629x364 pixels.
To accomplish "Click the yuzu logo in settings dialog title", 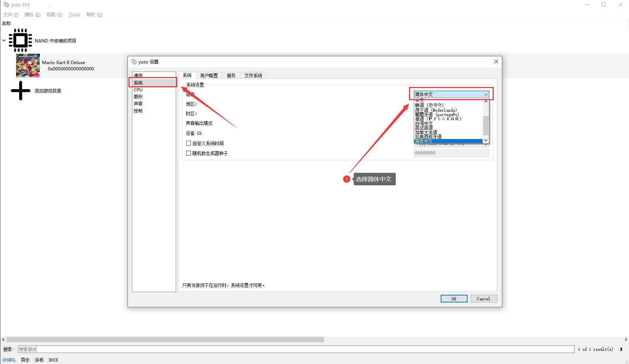I will tap(134, 62).
